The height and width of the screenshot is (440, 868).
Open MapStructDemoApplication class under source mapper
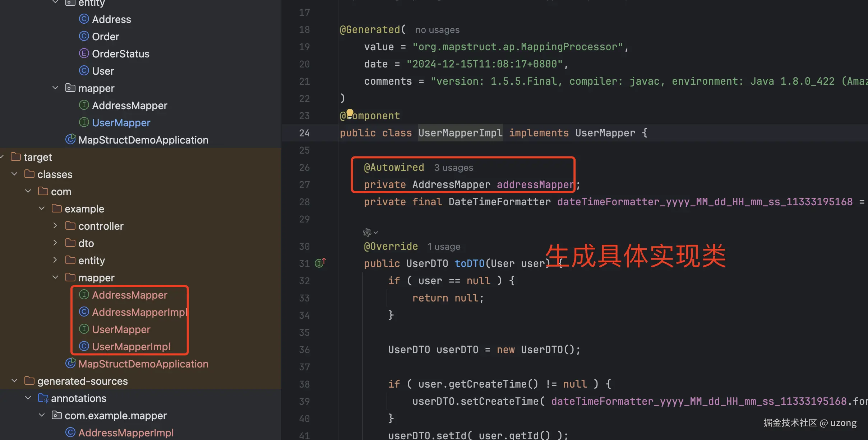point(143,140)
